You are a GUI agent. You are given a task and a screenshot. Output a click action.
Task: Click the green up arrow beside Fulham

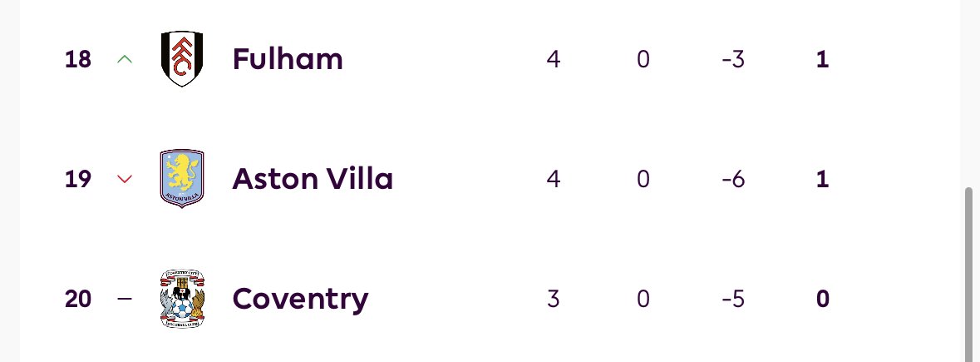125,59
